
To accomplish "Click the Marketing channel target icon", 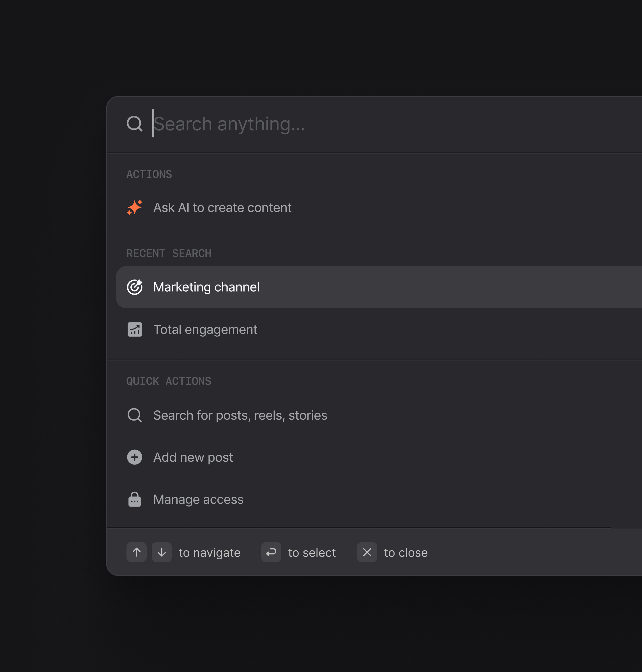I will (135, 287).
